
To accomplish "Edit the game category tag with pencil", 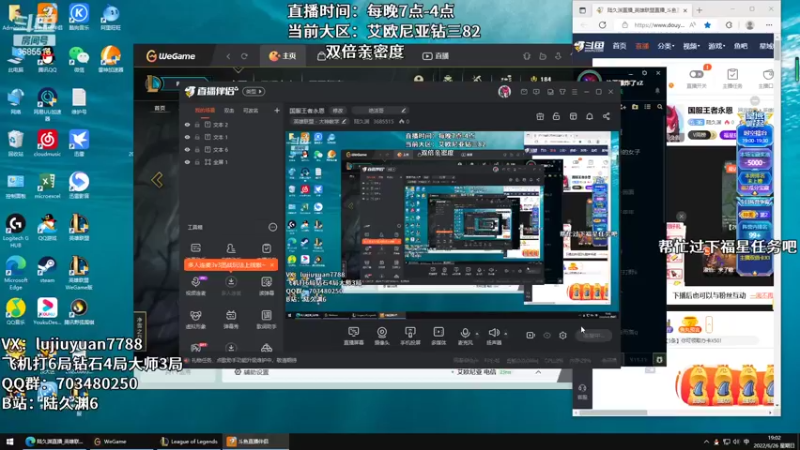I will point(344,121).
